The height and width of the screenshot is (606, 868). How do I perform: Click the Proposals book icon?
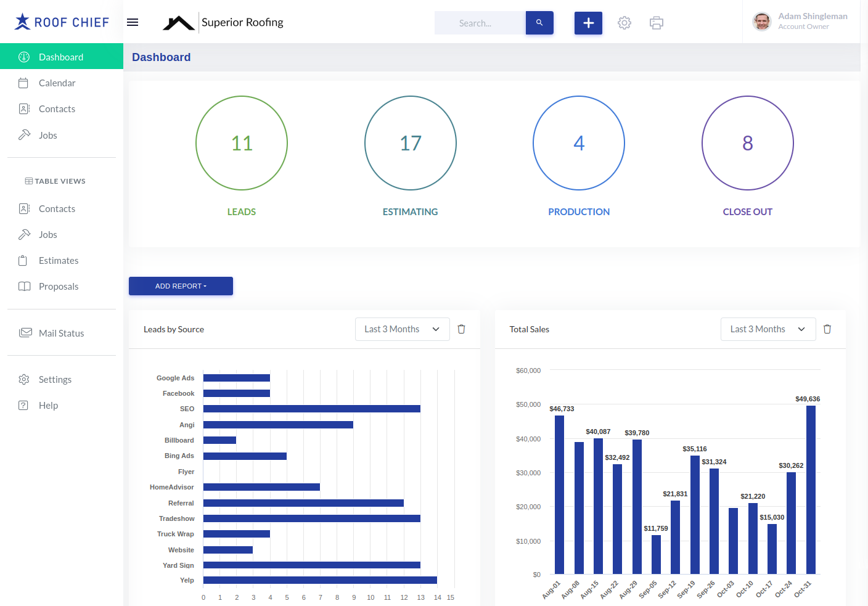click(x=24, y=286)
